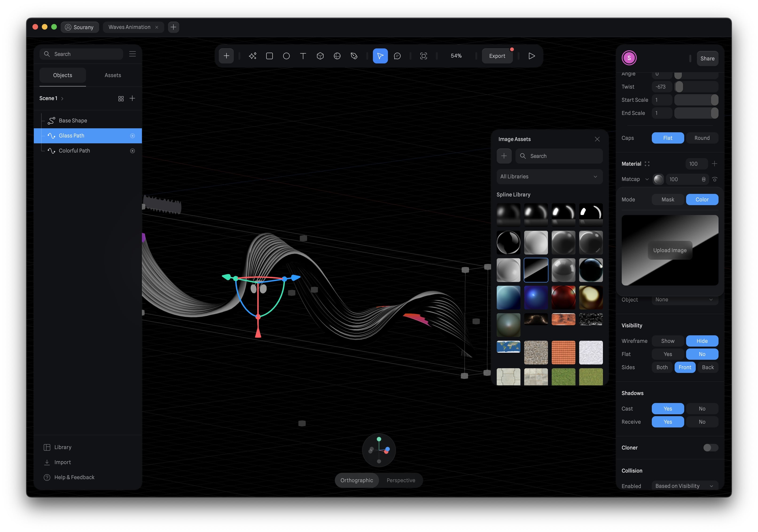Select the 3D cube tool
Screen dimensions: 758x532
click(320, 56)
